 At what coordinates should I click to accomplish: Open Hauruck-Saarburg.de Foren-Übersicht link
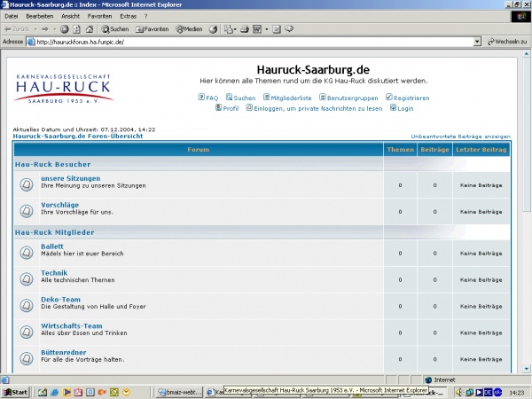[78, 136]
